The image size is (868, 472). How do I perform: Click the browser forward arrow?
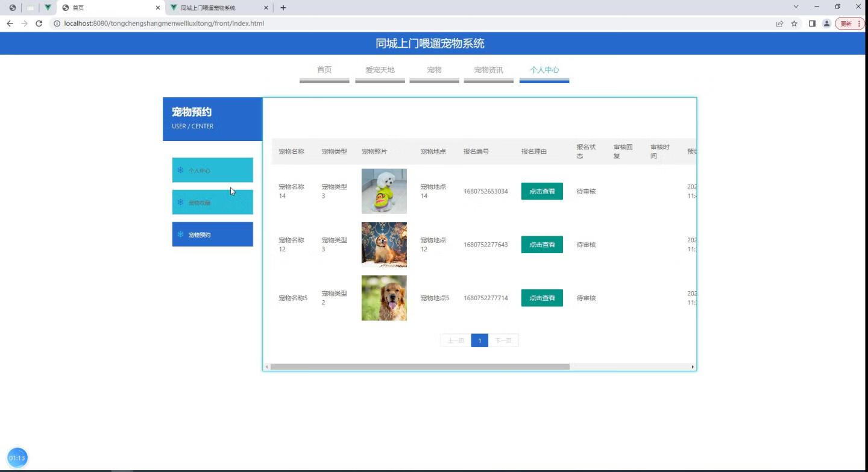coord(24,24)
